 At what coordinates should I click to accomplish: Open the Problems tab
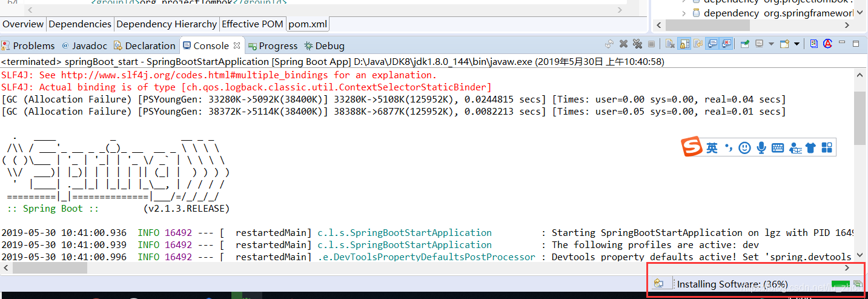[x=28, y=45]
